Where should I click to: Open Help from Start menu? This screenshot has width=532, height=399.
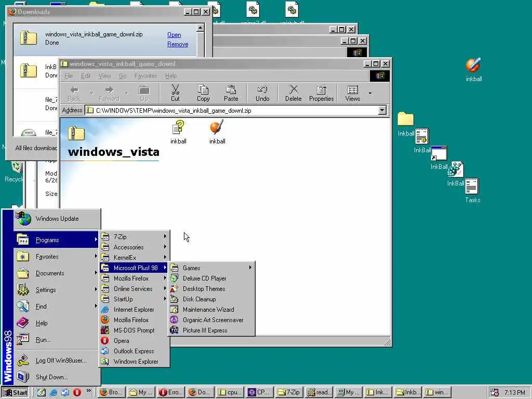pyautogui.click(x=57, y=323)
